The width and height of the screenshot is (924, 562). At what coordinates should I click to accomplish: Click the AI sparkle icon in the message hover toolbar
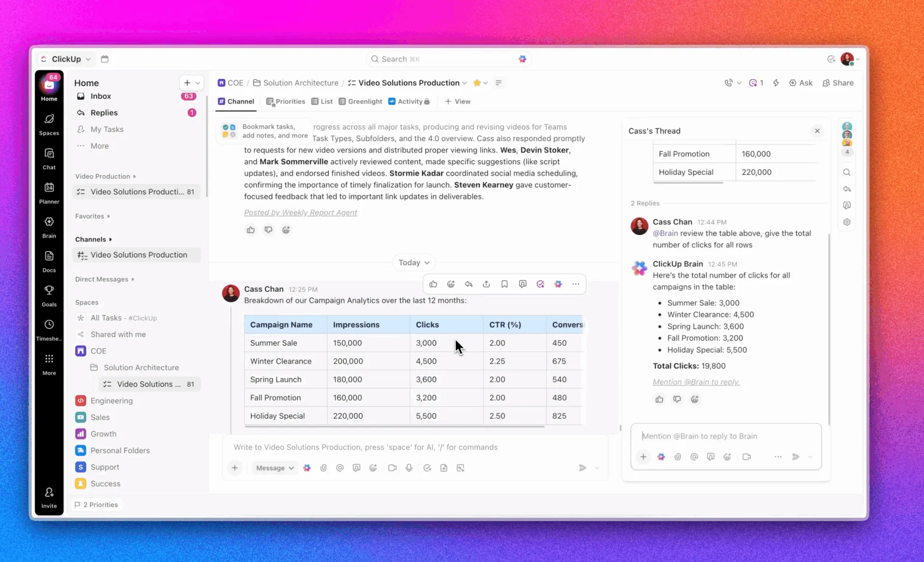coord(558,284)
